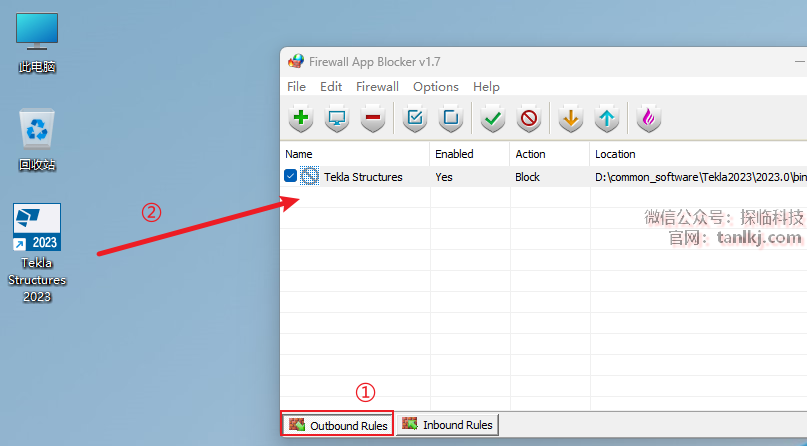807x446 pixels.
Task: Click the cyan up arrow toolbar icon
Action: click(607, 118)
